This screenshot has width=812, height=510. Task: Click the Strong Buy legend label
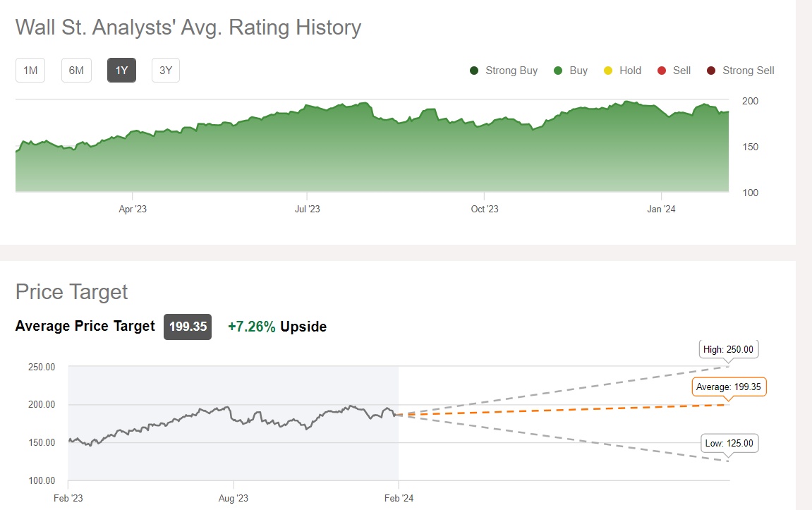511,71
